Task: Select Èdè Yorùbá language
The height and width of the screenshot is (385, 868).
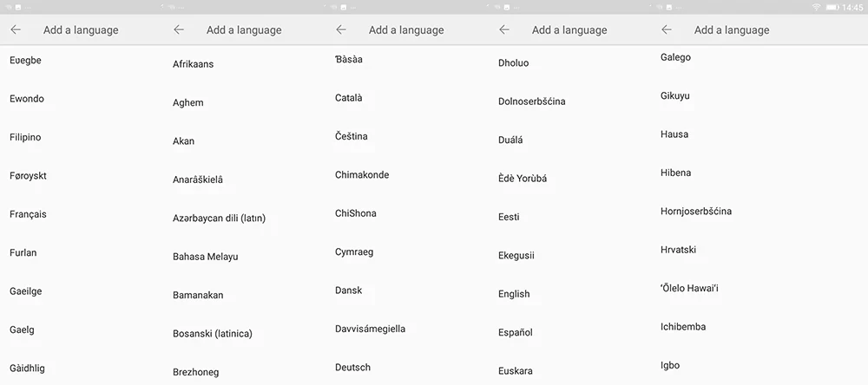Action: [x=523, y=179]
